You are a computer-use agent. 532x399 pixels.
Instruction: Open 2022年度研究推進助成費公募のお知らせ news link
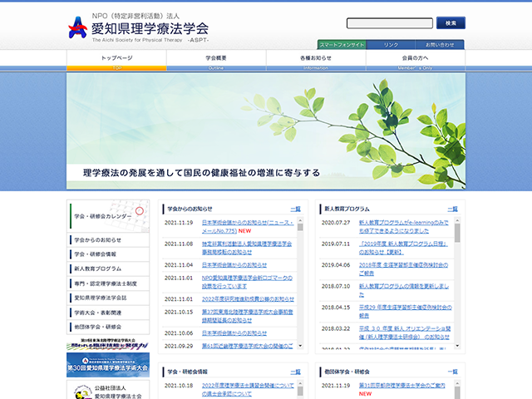point(247,298)
